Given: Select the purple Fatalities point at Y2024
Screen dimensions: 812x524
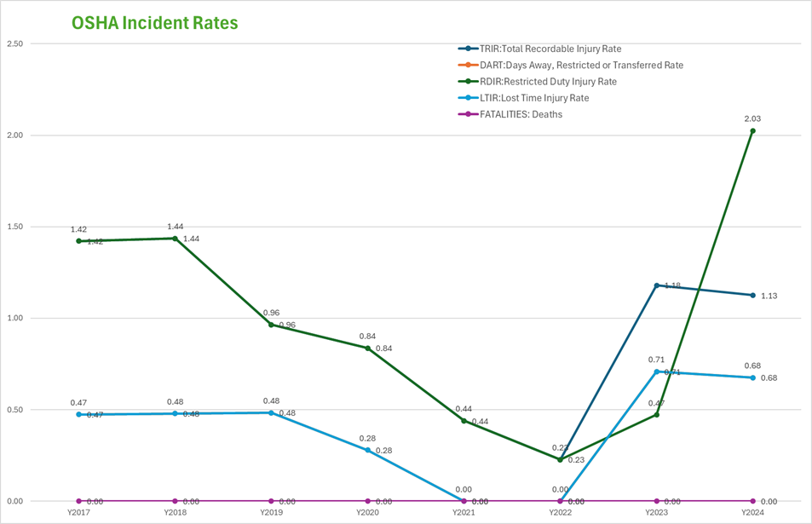Looking at the screenshot, I should (752, 501).
